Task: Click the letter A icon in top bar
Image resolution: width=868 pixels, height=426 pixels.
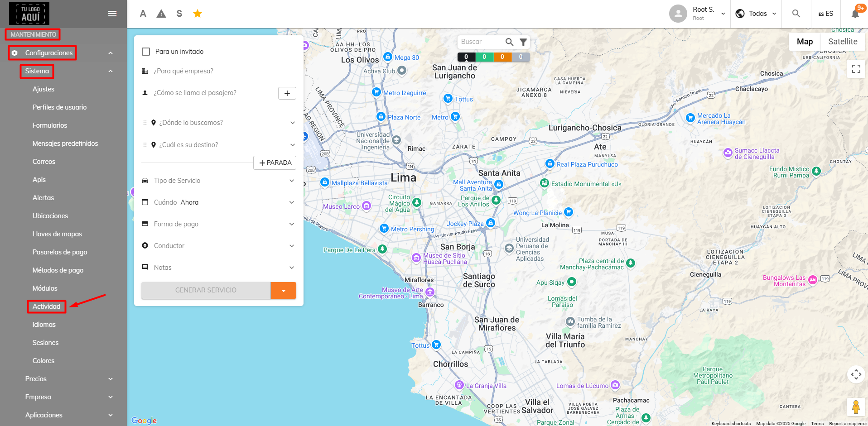Action: click(x=143, y=14)
